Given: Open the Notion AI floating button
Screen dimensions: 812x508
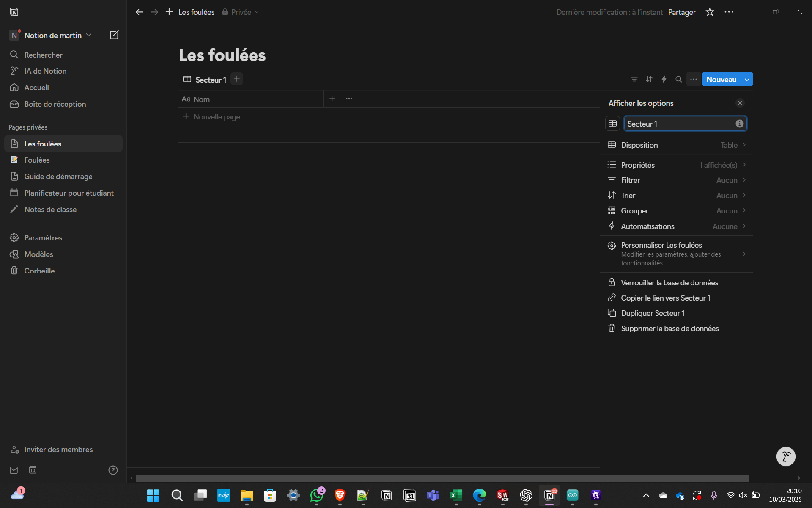Looking at the screenshot, I should tap(786, 456).
